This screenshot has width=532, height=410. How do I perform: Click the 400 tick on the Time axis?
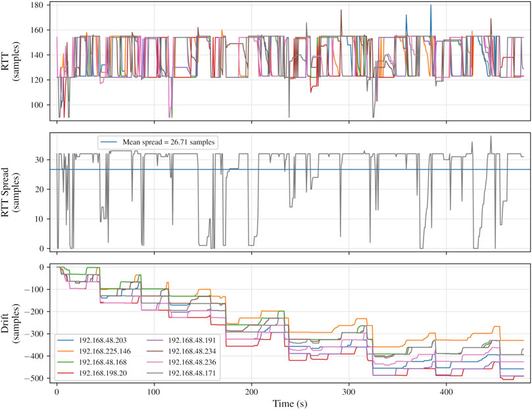(446, 392)
